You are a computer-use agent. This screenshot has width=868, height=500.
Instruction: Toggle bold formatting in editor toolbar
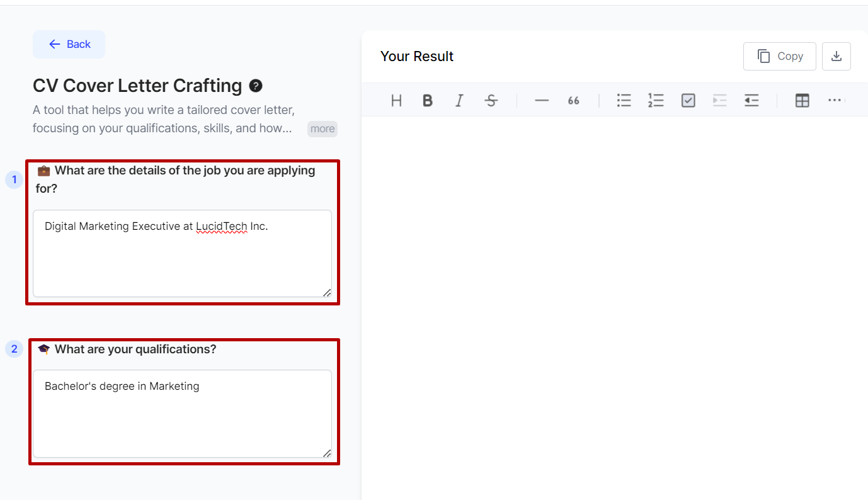coord(428,101)
